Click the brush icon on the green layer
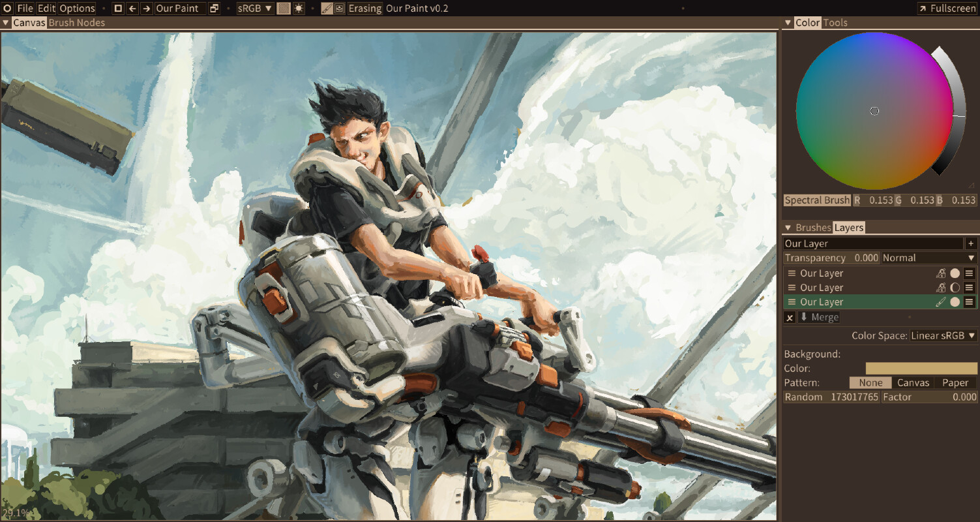This screenshot has width=980, height=522. (x=940, y=302)
